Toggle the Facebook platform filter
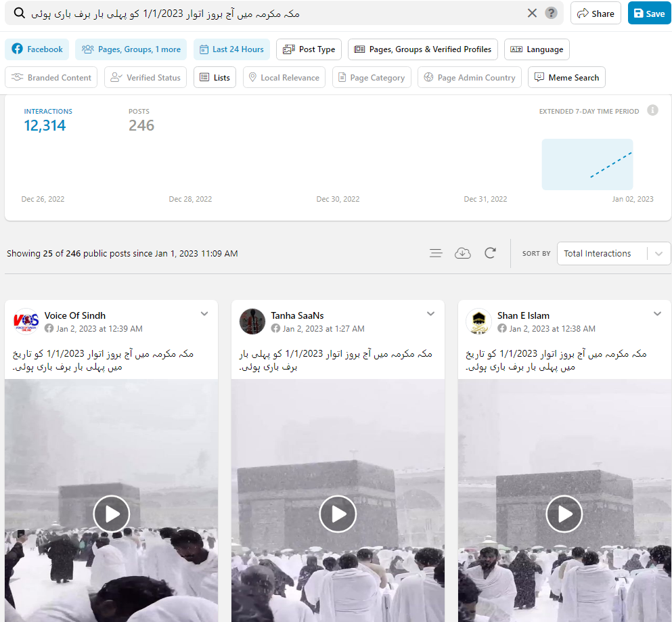Screen dimensions: 672x622 (x=37, y=49)
